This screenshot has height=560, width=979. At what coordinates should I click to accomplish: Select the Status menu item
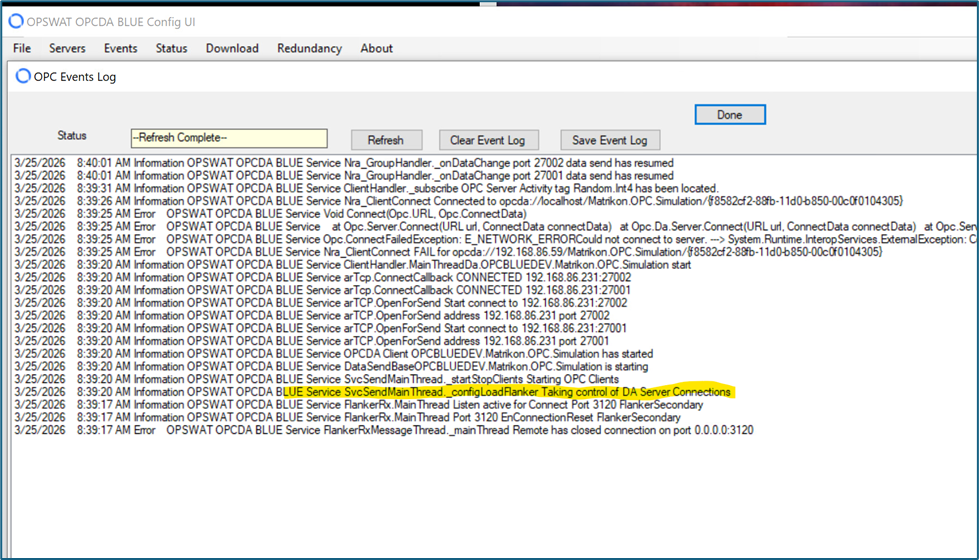(x=171, y=48)
